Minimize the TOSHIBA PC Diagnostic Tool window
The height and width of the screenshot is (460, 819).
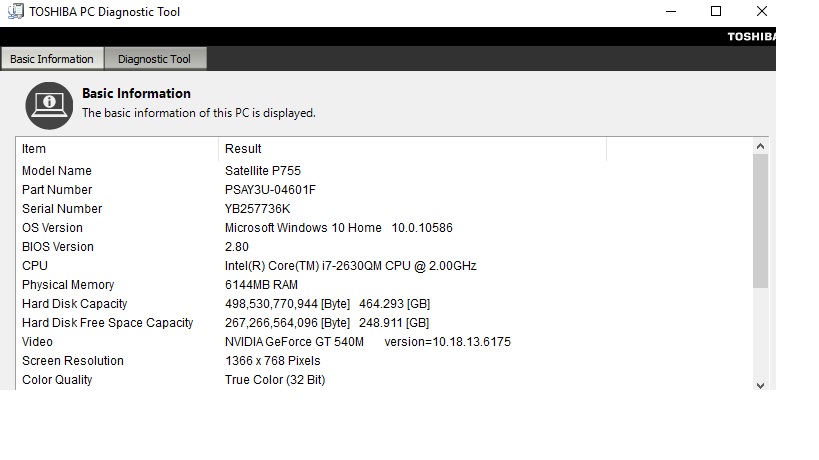(671, 11)
